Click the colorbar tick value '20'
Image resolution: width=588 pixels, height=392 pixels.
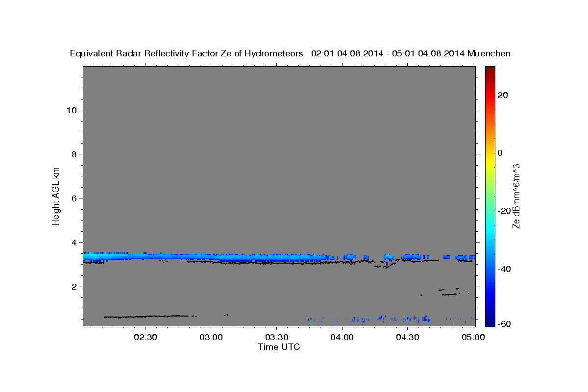pos(503,95)
